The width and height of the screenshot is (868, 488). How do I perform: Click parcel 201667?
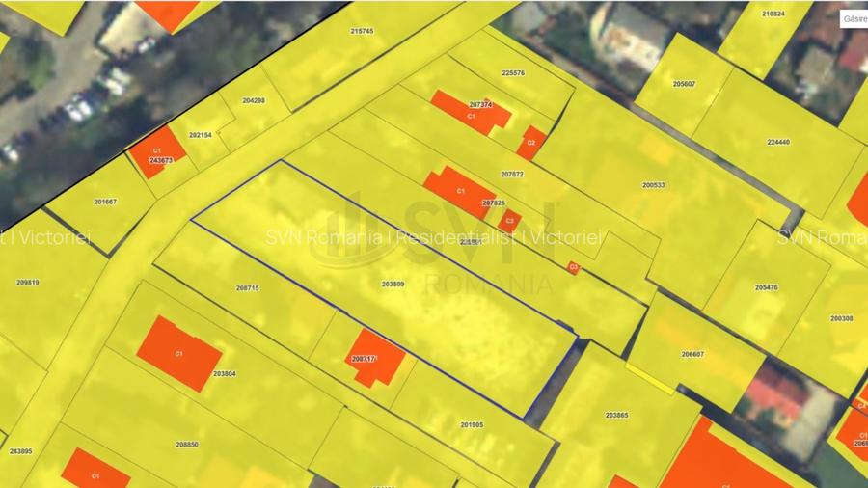[x=105, y=202]
